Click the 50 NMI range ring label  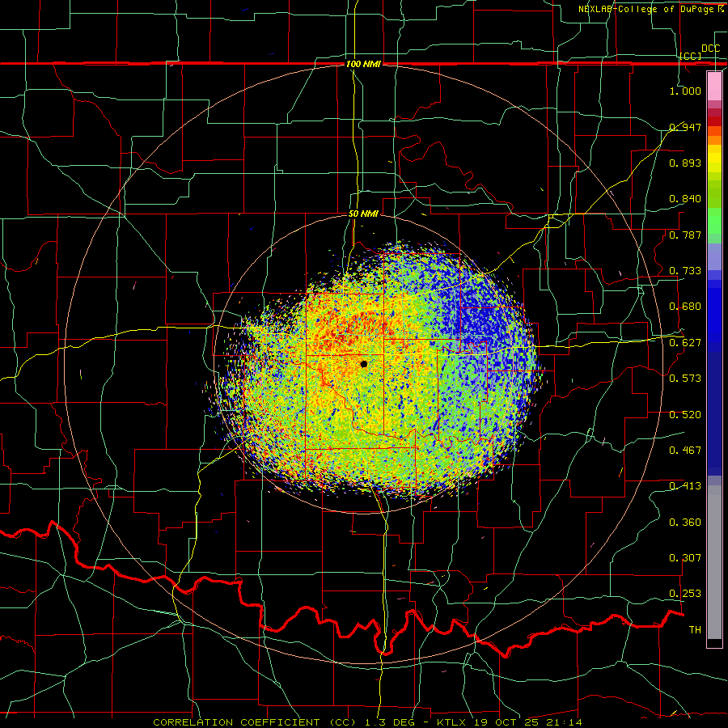point(363,214)
